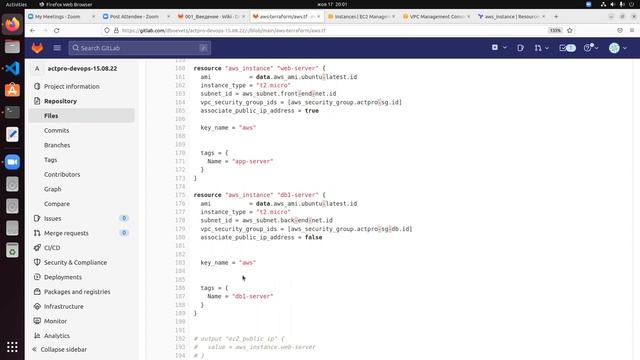Image resolution: width=640 pixels, height=360 pixels.
Task: Open Ubuntu Software from dock
Action: pyautogui.click(x=12, y=90)
